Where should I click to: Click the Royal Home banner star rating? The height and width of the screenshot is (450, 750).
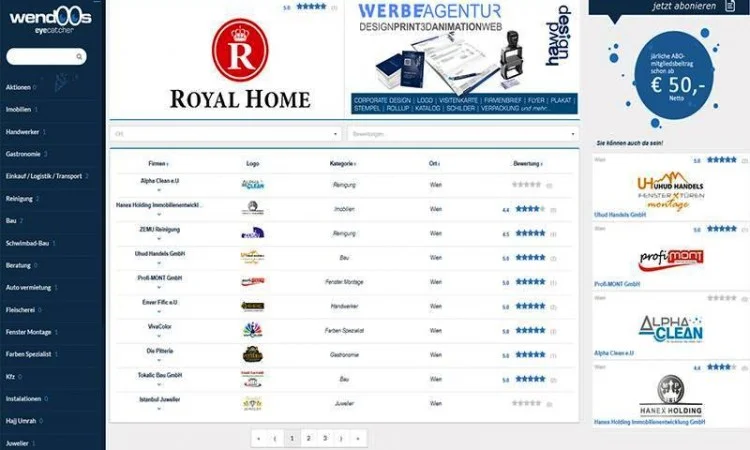click(x=311, y=7)
